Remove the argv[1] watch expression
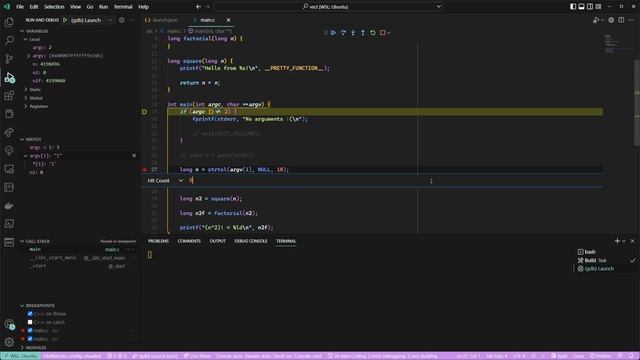Viewport: 640px width, 360px height. pyautogui.click(x=134, y=156)
